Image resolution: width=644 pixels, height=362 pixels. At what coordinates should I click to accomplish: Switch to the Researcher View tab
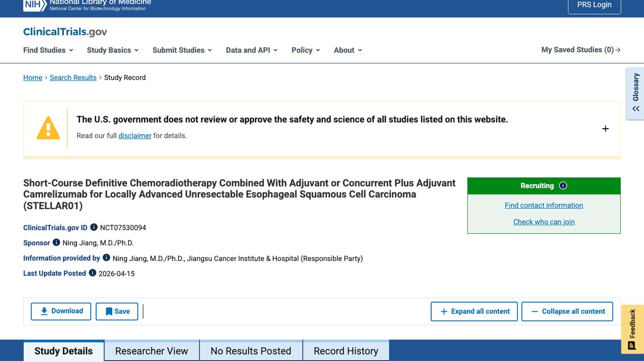coord(151,351)
